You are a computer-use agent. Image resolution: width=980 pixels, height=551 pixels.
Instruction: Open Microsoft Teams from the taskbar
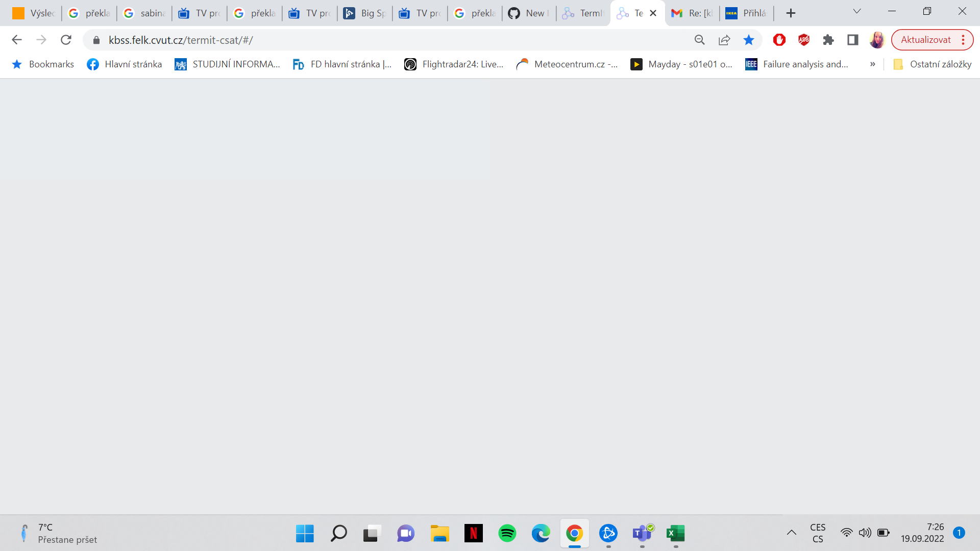(x=642, y=534)
